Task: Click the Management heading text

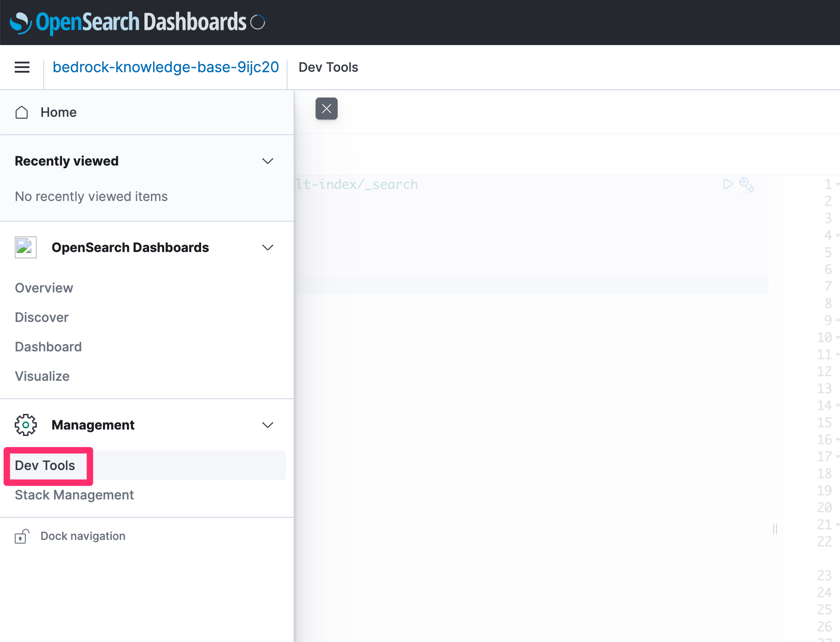Action: point(93,425)
